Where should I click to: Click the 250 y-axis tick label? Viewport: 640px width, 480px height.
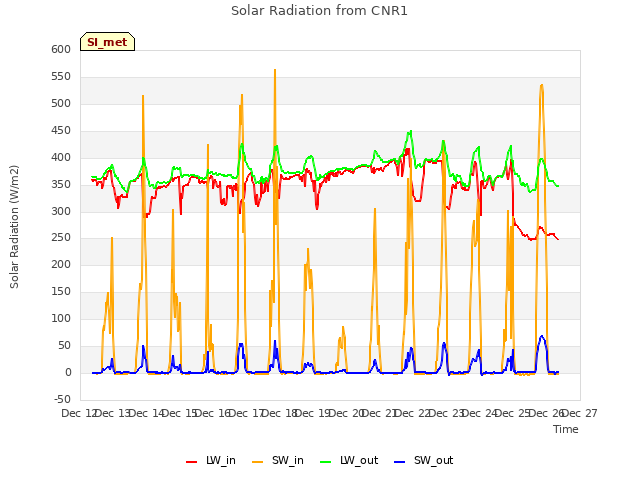[x=61, y=238]
